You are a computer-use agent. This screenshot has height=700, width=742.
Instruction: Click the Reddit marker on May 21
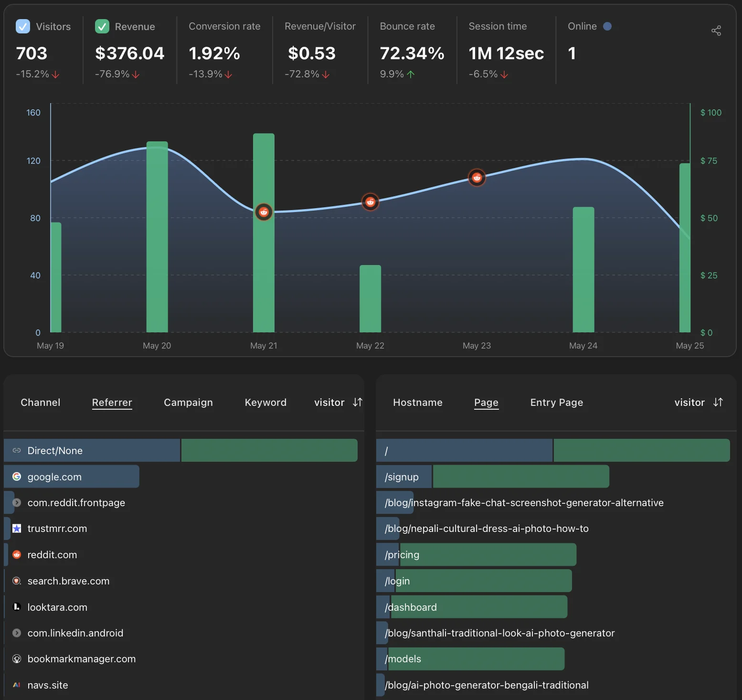[264, 212]
